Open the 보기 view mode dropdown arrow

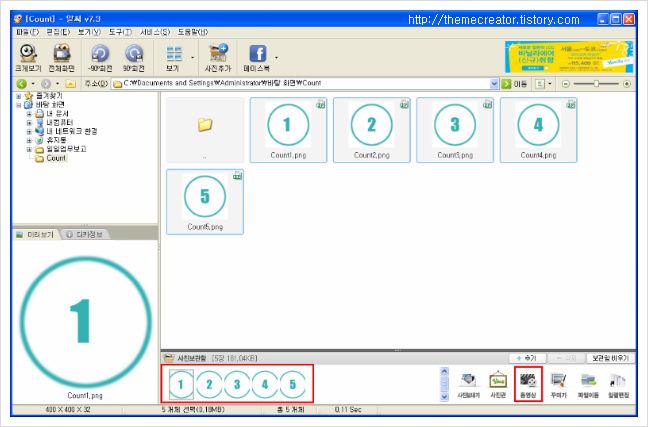pos(192,57)
